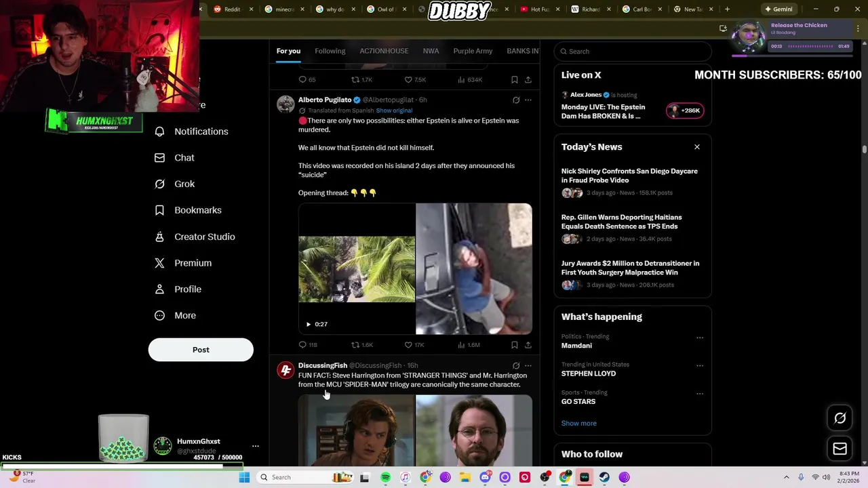Switch to the Richard Wikipedia browser tab
The height and width of the screenshot is (488, 868).
pos(590,9)
